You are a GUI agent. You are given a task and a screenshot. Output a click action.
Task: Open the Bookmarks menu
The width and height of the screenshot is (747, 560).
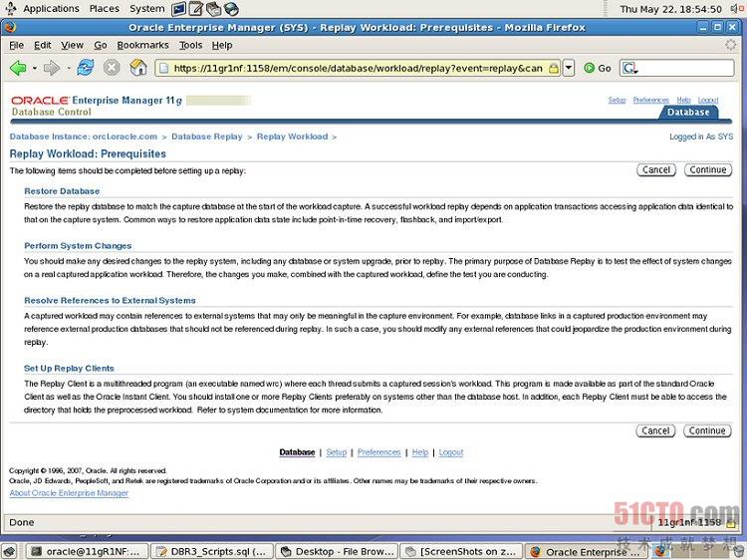(142, 45)
